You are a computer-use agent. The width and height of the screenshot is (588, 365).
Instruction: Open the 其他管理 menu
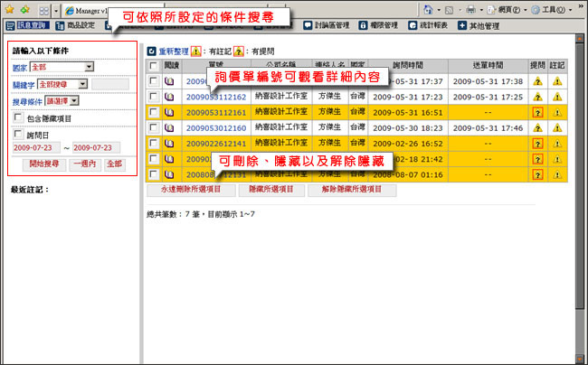(479, 25)
